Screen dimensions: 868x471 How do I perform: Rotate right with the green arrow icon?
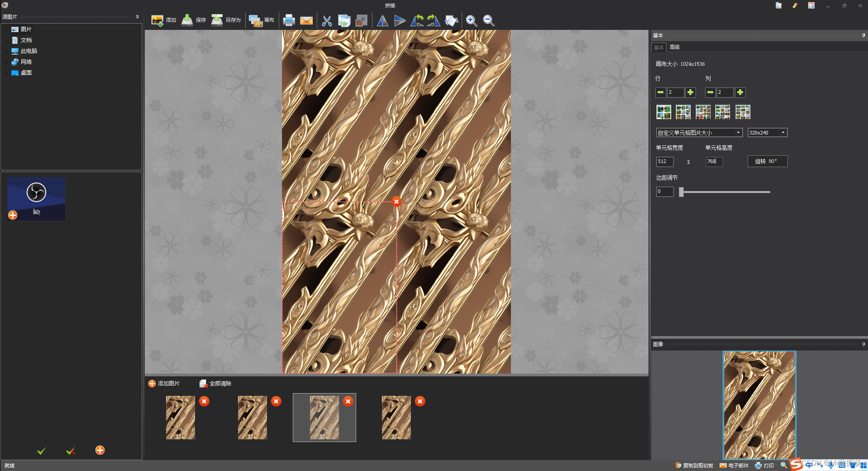coord(434,20)
